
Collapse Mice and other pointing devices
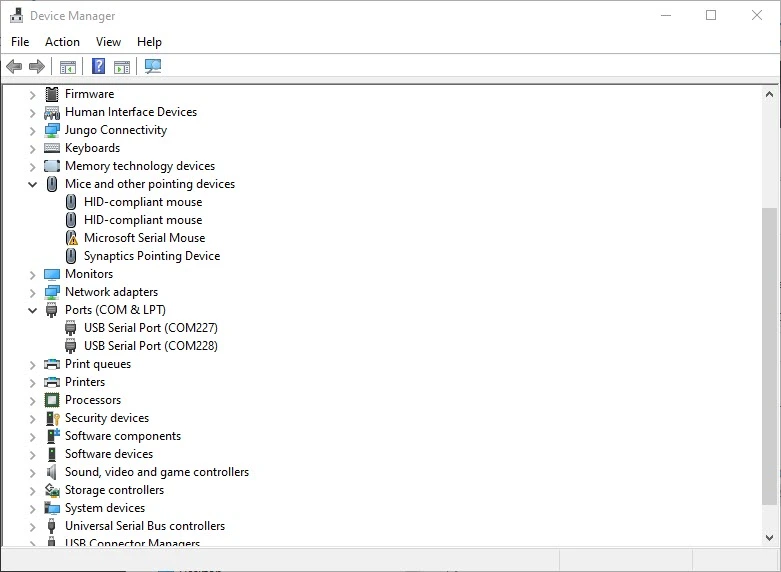(x=32, y=184)
